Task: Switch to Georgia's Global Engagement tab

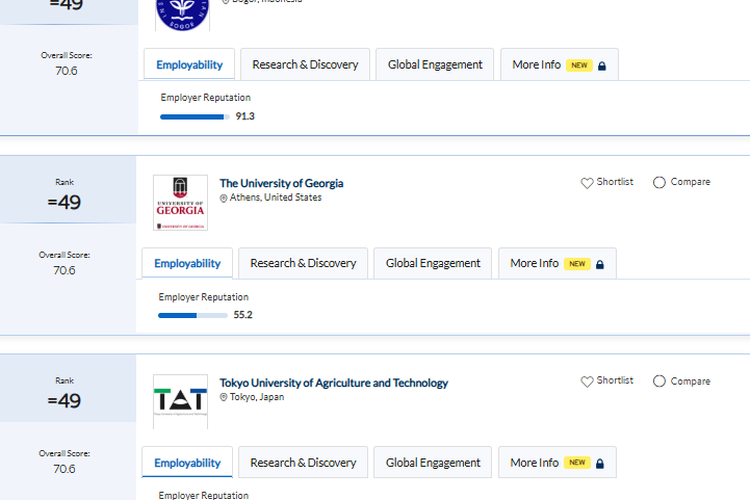Action: pyautogui.click(x=433, y=263)
